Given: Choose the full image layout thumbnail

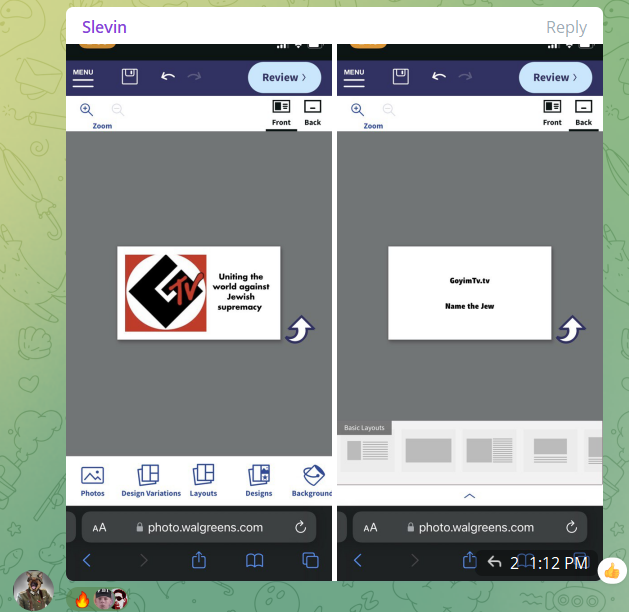Looking at the screenshot, I should point(428,450).
